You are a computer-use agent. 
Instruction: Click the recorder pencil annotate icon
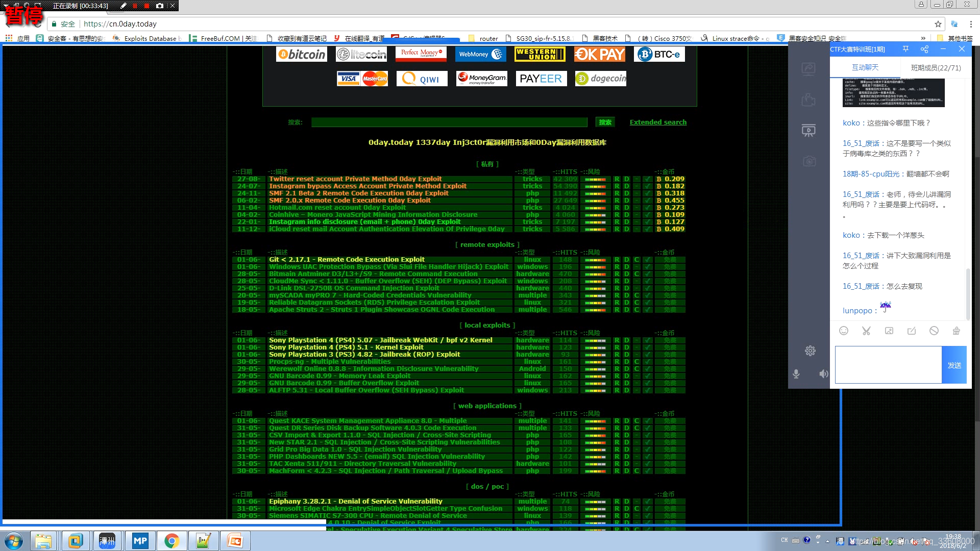pos(123,6)
